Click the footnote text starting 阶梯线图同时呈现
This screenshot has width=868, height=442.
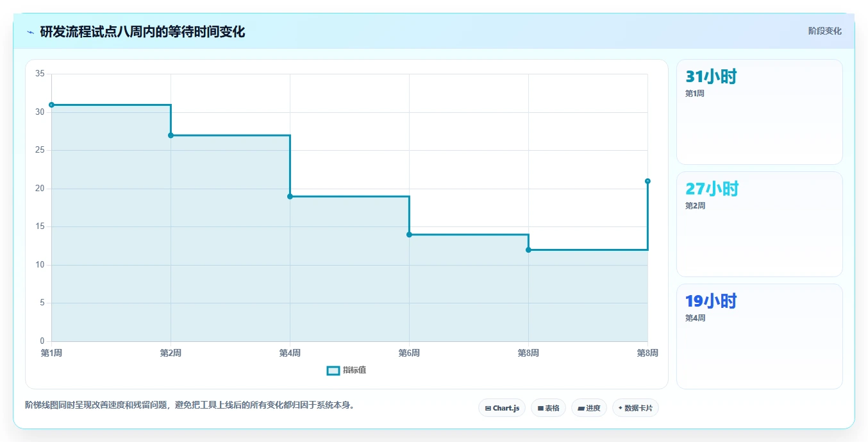(x=190, y=405)
